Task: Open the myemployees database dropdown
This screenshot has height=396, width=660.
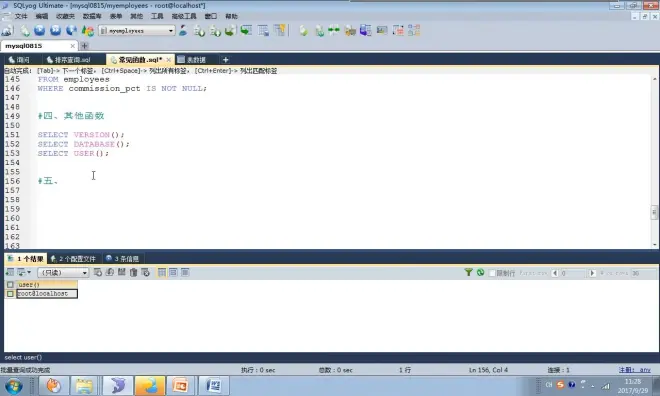Action: [137, 30]
